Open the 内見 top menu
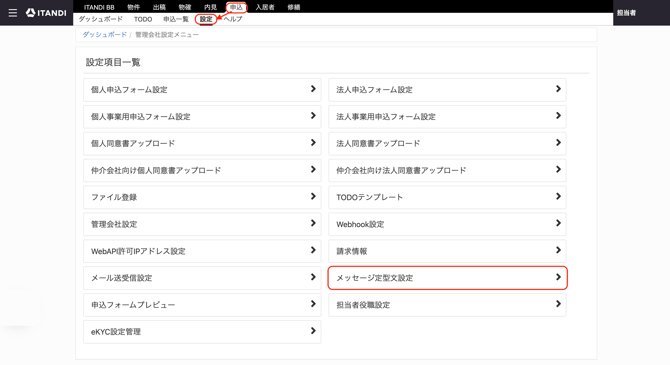This screenshot has width=670, height=365. pos(210,7)
